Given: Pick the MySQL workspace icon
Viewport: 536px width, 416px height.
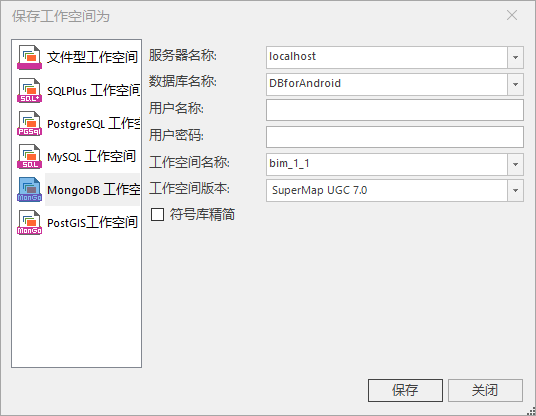Looking at the screenshot, I should click(29, 157).
